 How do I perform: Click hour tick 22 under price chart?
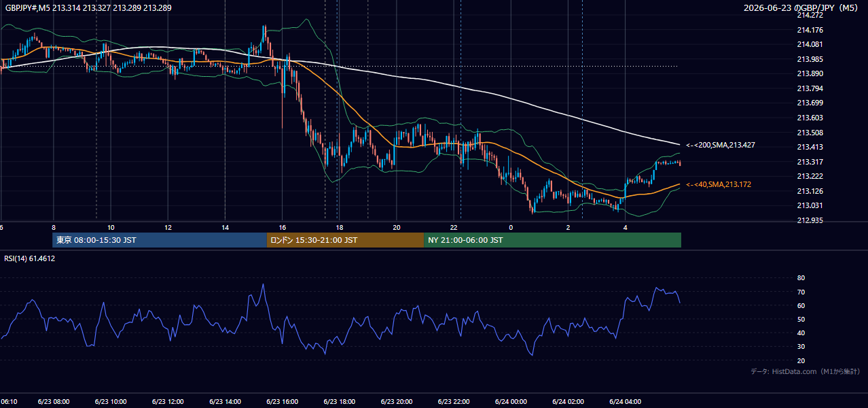point(454,227)
